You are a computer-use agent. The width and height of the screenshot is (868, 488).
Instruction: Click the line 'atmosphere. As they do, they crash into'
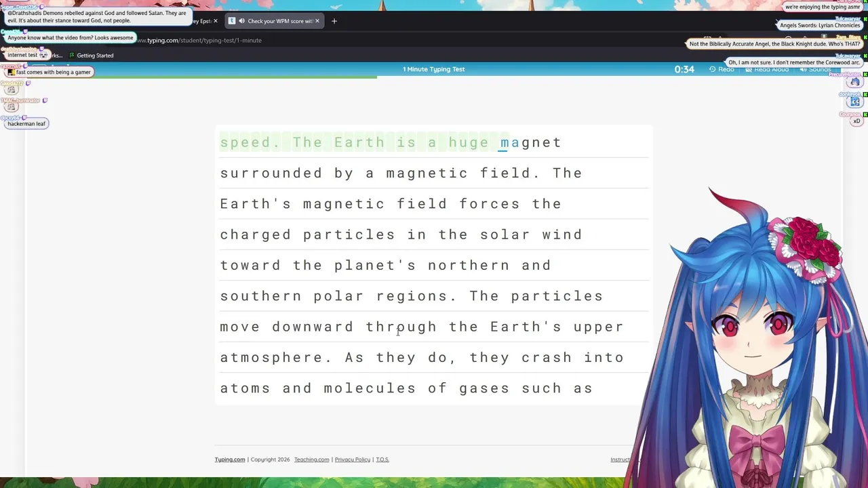coord(422,357)
